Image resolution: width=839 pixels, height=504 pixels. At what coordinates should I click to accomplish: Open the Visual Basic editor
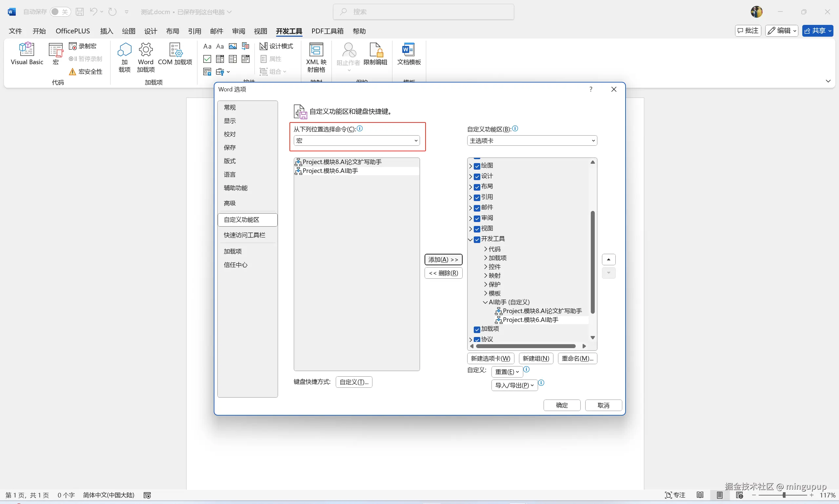[27, 53]
